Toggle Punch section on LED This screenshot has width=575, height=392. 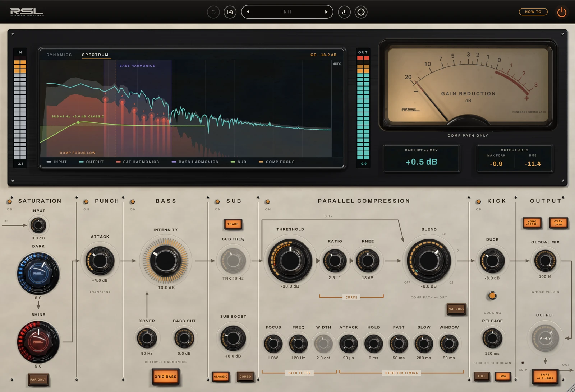(x=86, y=202)
